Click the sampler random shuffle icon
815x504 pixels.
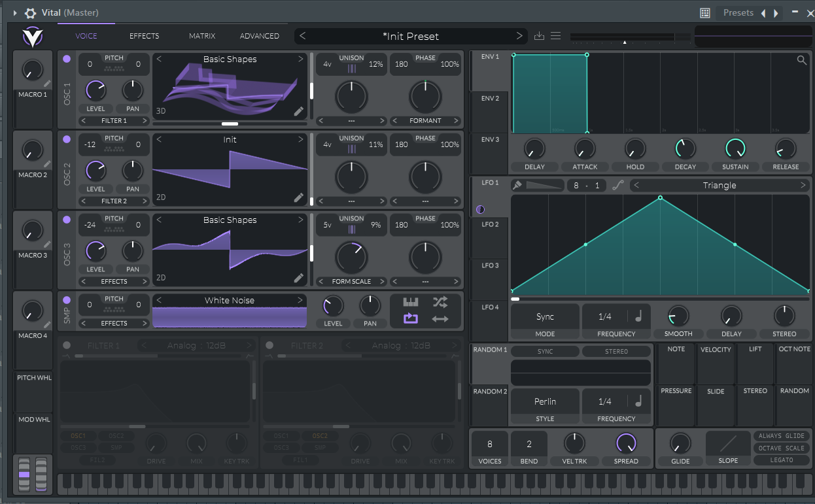click(440, 302)
